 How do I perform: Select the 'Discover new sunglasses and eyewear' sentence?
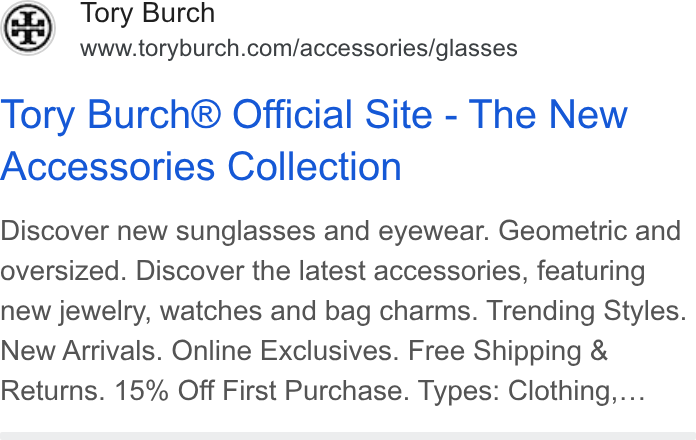pyautogui.click(x=245, y=231)
